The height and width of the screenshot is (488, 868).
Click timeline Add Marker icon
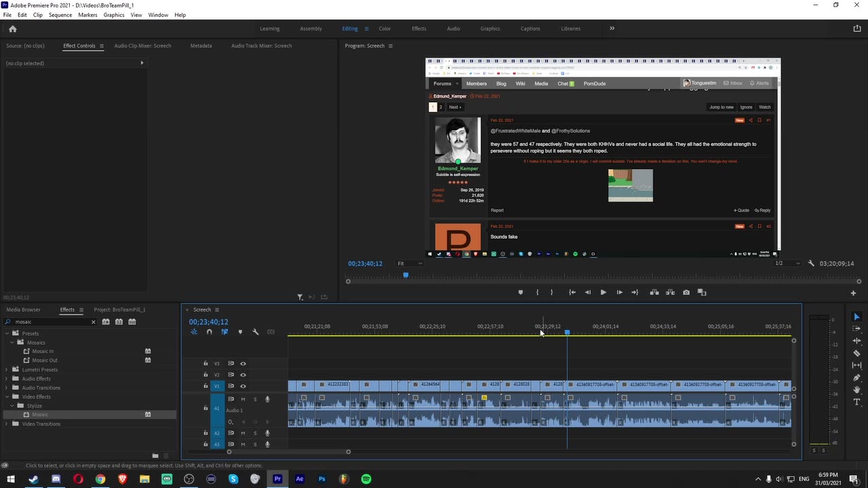tap(240, 331)
